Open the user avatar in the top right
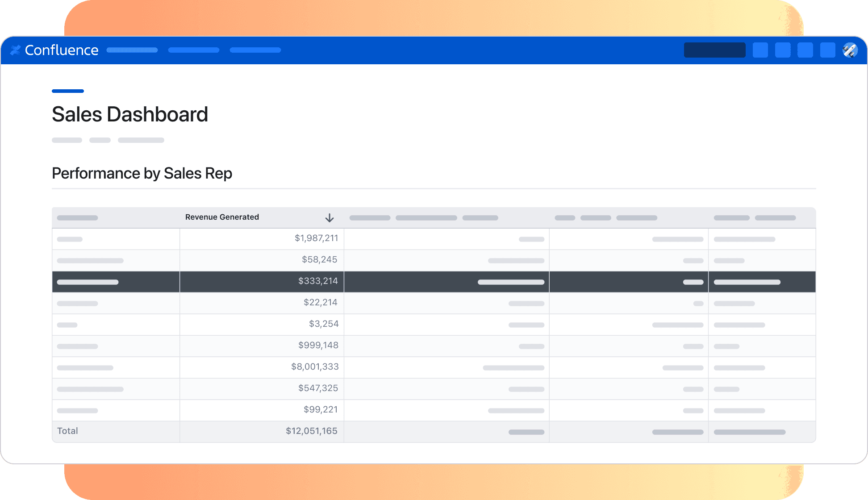The image size is (868, 500). pos(850,50)
